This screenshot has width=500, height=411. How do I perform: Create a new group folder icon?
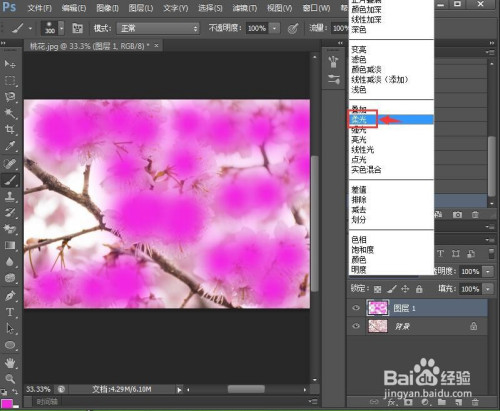442,402
